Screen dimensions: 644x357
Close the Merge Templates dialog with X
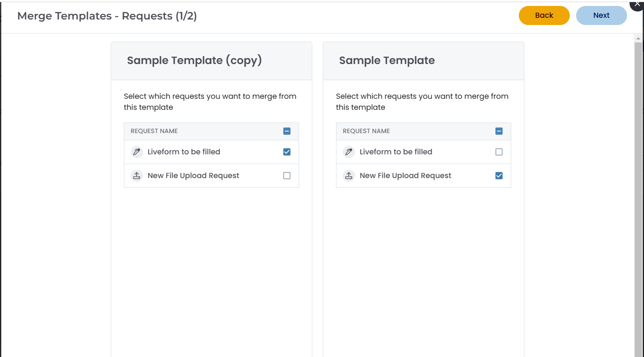(637, 4)
